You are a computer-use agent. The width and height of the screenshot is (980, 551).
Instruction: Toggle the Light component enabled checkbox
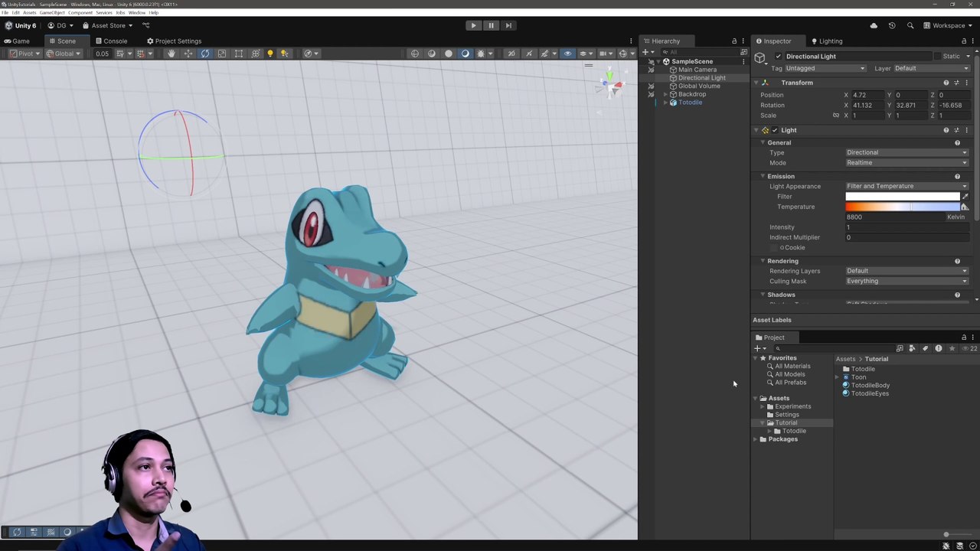coord(775,130)
